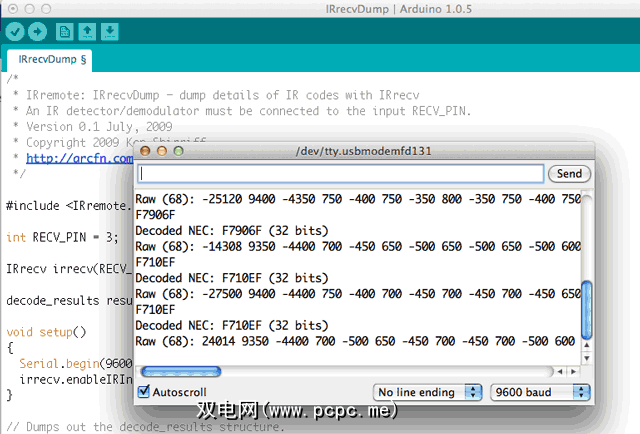Screen dimensions: 640x434
Task: Click the vertical scrollbar up arrow
Action: [587, 345]
